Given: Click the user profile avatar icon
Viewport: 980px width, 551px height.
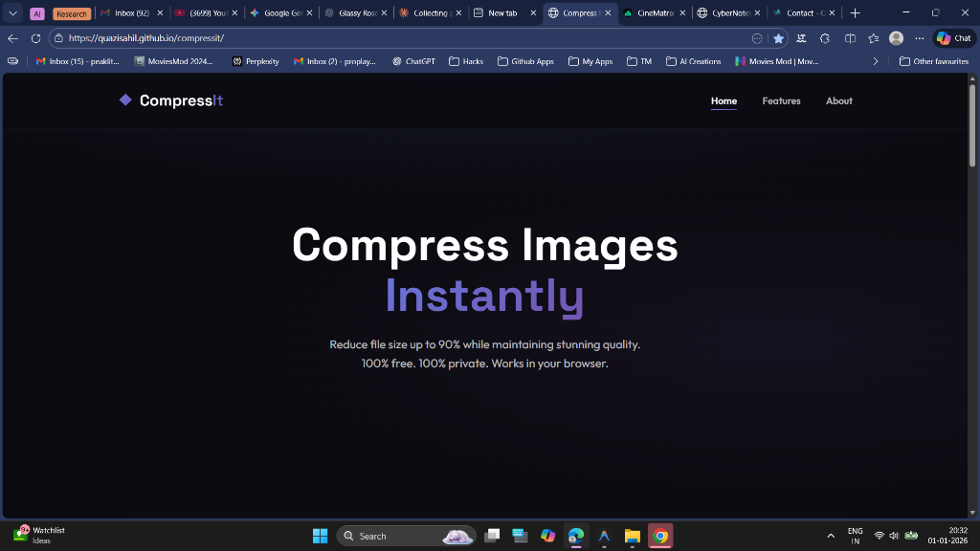Looking at the screenshot, I should pos(896,38).
